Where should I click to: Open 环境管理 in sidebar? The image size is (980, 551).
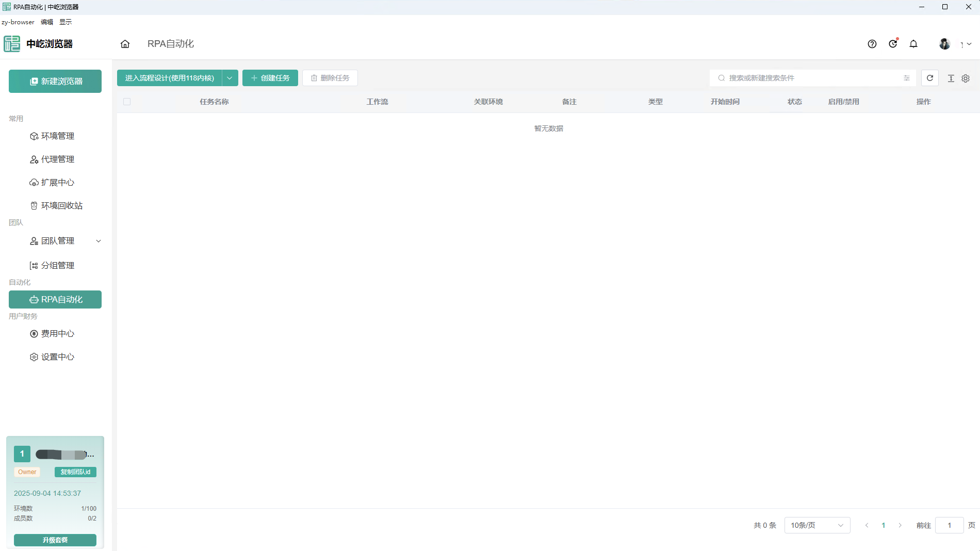coord(57,136)
